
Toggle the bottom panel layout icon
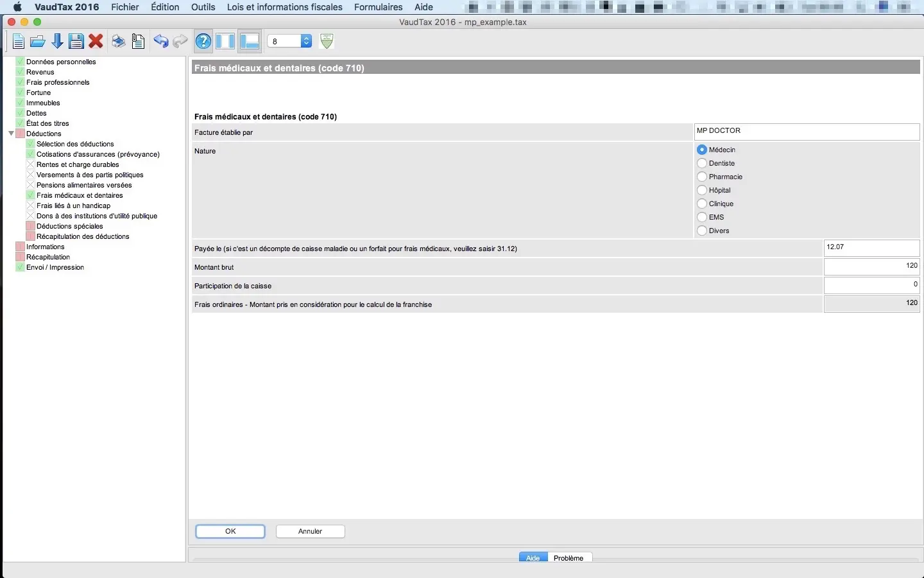point(250,42)
